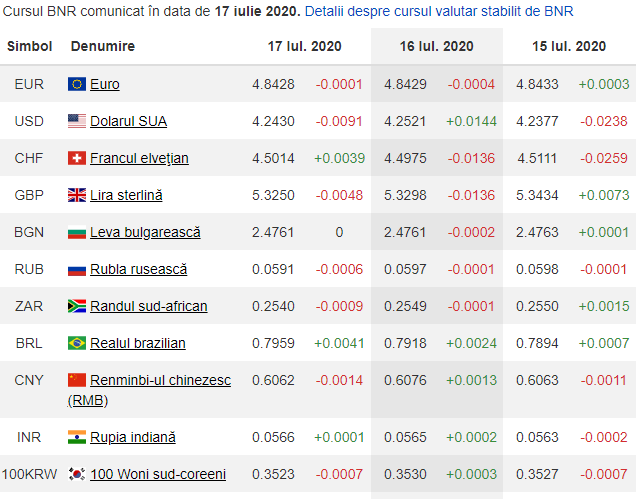
Task: Click the United Kingdom flag icon
Action: (x=76, y=195)
